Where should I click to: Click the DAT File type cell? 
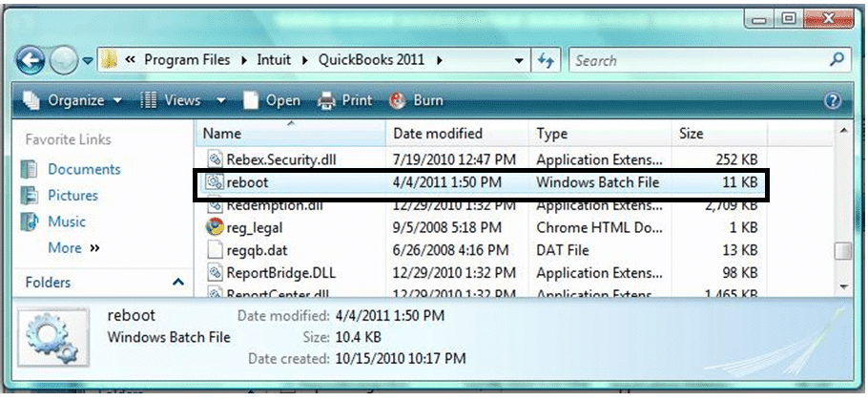click(562, 250)
